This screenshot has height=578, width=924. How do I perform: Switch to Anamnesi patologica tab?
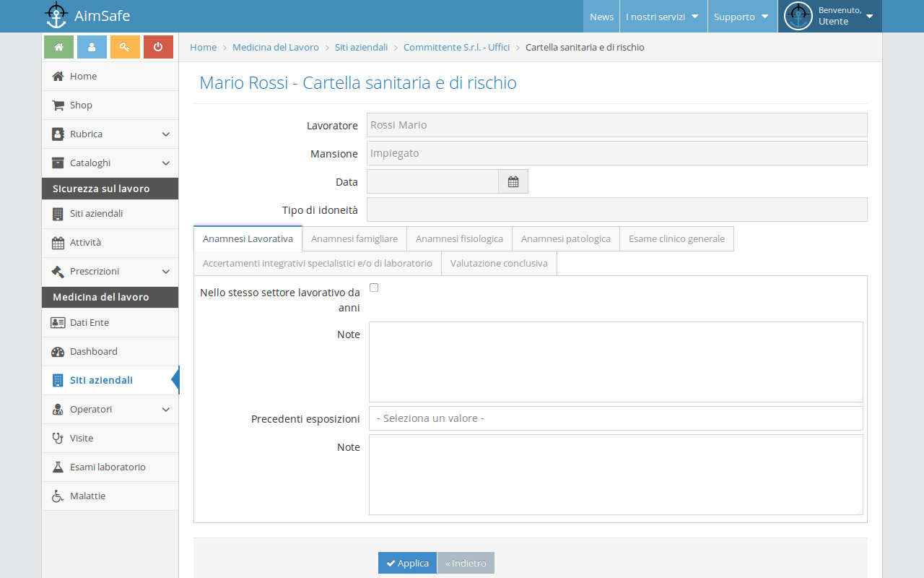click(x=566, y=238)
